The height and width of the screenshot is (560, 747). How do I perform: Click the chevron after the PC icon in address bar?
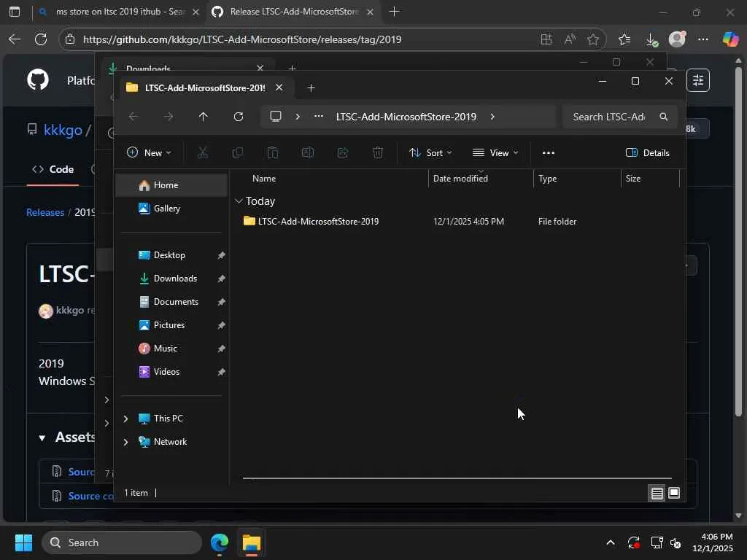pyautogui.click(x=298, y=117)
